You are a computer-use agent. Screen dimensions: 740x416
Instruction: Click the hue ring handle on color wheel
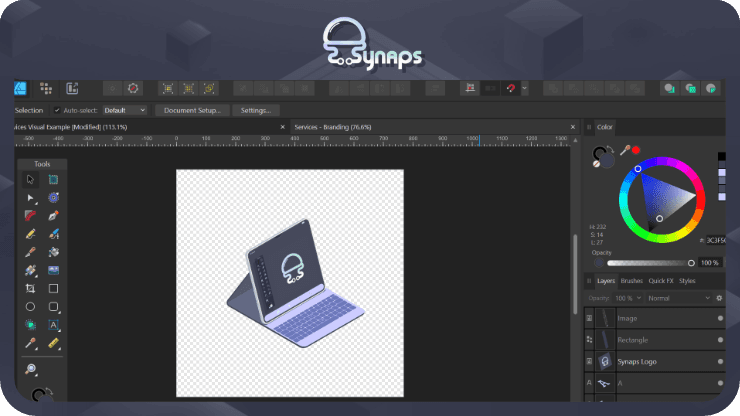click(638, 169)
